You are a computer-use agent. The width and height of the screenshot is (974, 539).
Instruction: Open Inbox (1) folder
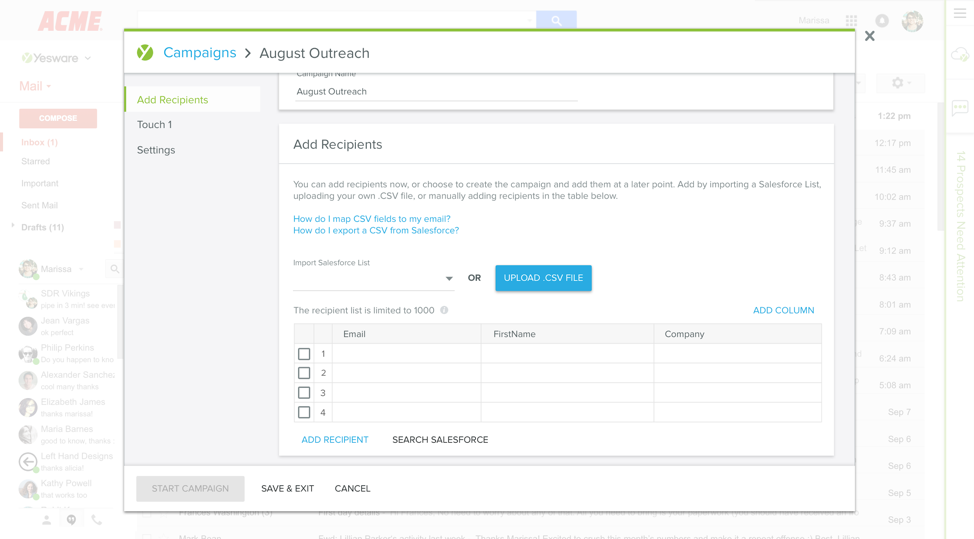pyautogui.click(x=39, y=142)
